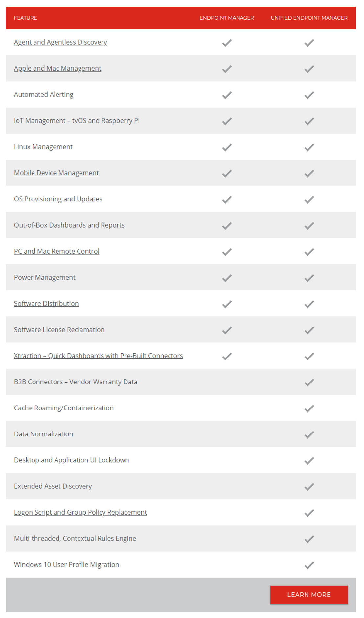The height and width of the screenshot is (618, 364).
Task: Click the Cache Roaming/Containerization checkmark
Action: coord(309,408)
